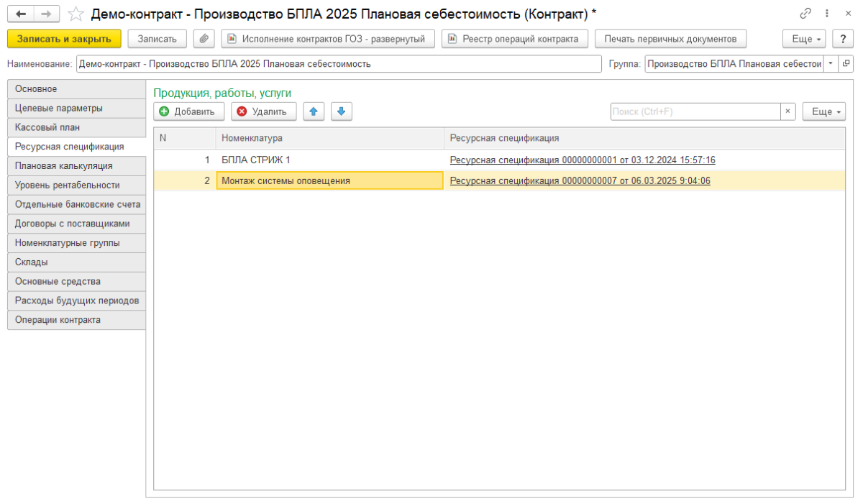863x504 pixels.
Task: Open the vertical dots window menu
Action: [x=828, y=12]
